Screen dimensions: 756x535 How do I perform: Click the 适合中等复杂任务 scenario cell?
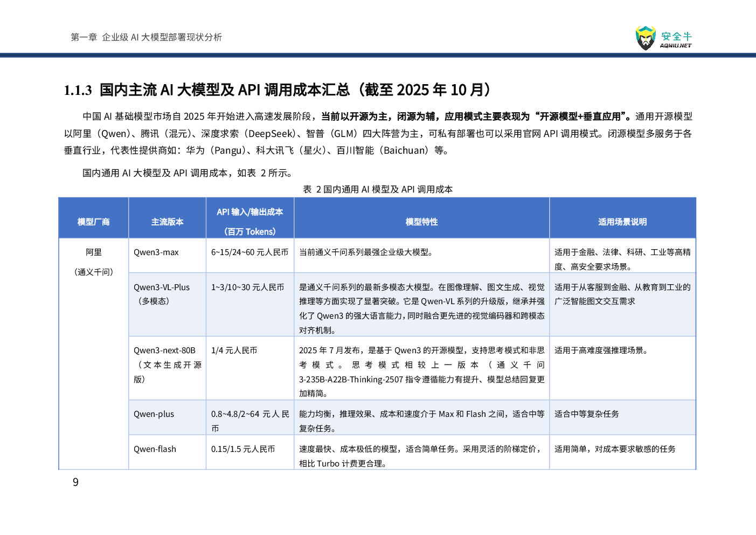pos(587,414)
